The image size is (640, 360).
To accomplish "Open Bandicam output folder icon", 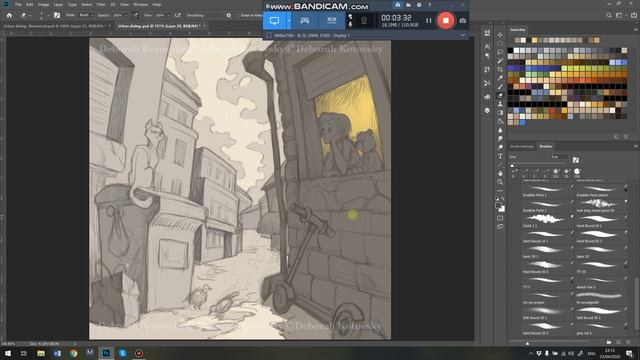I will (408, 5).
